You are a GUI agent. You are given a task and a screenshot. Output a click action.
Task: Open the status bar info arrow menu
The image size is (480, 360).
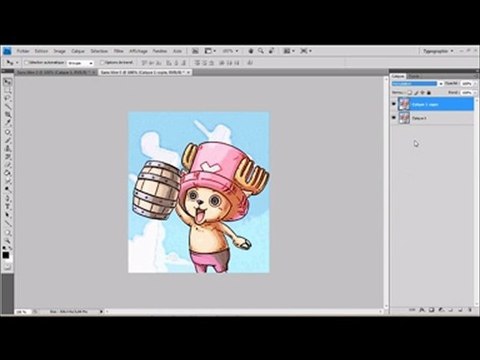(102, 312)
